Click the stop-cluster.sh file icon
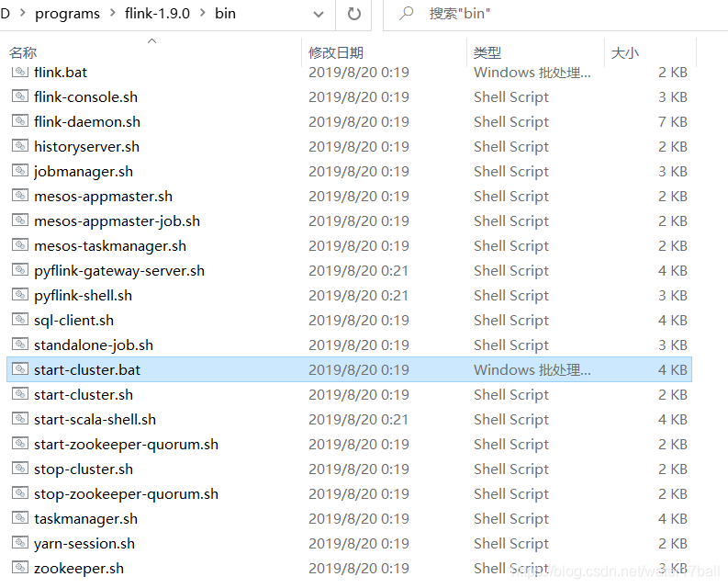Image resolution: width=728 pixels, height=588 pixels. (x=20, y=468)
